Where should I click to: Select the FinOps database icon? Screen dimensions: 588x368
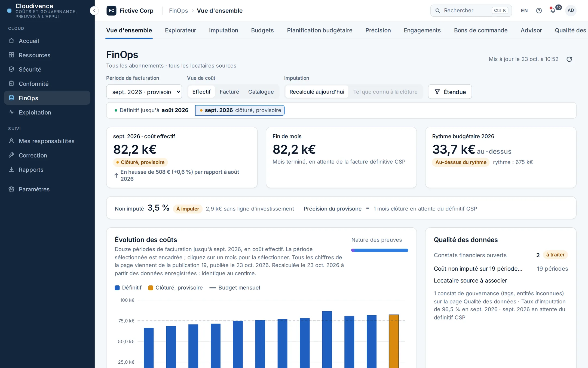[x=11, y=98]
